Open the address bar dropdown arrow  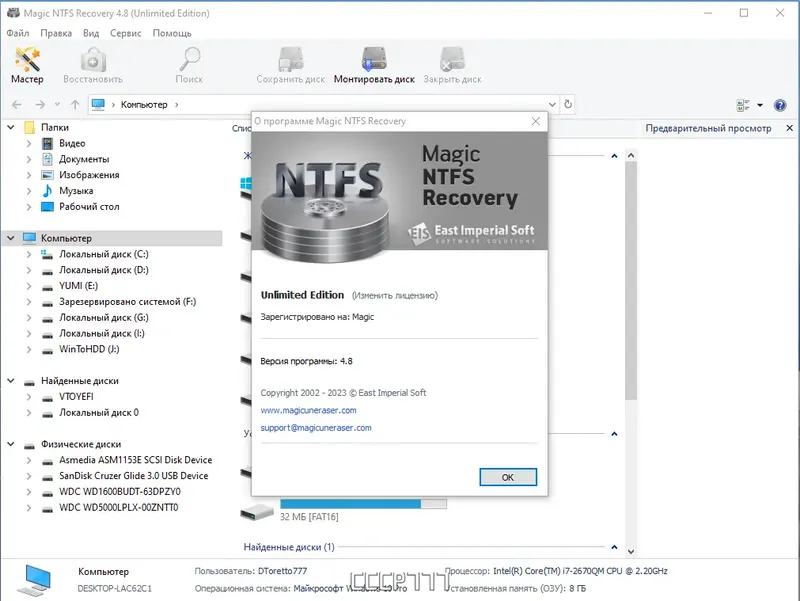[553, 103]
